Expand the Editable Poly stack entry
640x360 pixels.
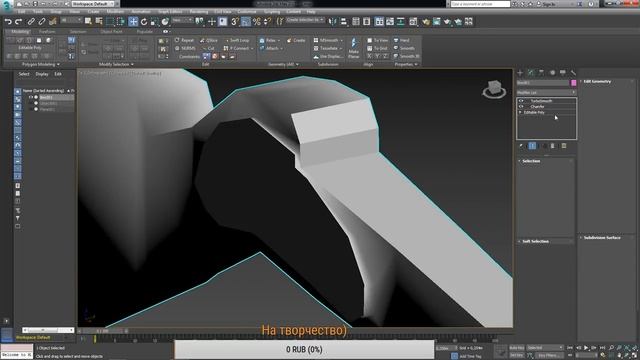[x=520, y=112]
